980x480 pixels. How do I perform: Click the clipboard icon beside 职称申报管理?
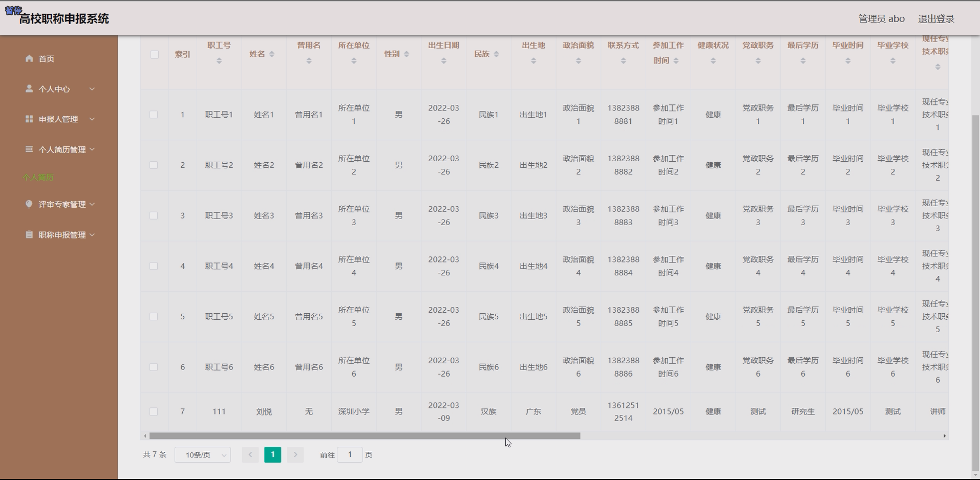pos(29,234)
